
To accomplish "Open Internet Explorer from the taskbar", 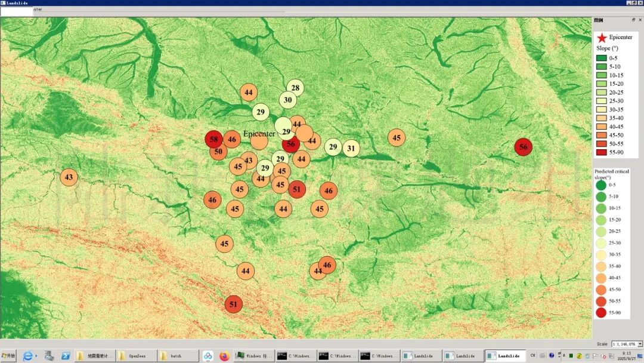I will [x=28, y=356].
